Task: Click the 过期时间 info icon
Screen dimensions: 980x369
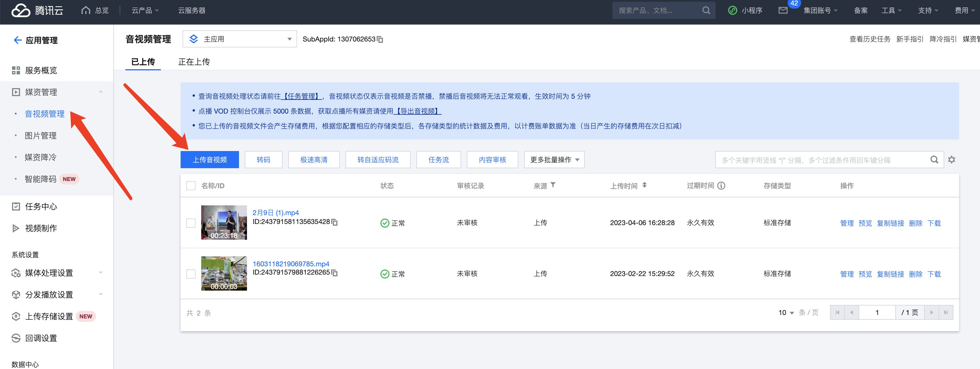Action: click(x=721, y=185)
